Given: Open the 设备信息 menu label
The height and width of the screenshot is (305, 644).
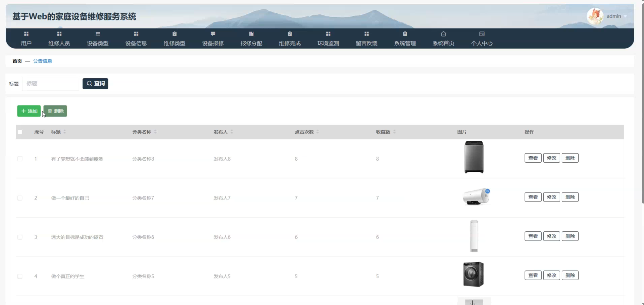Looking at the screenshot, I should [136, 43].
